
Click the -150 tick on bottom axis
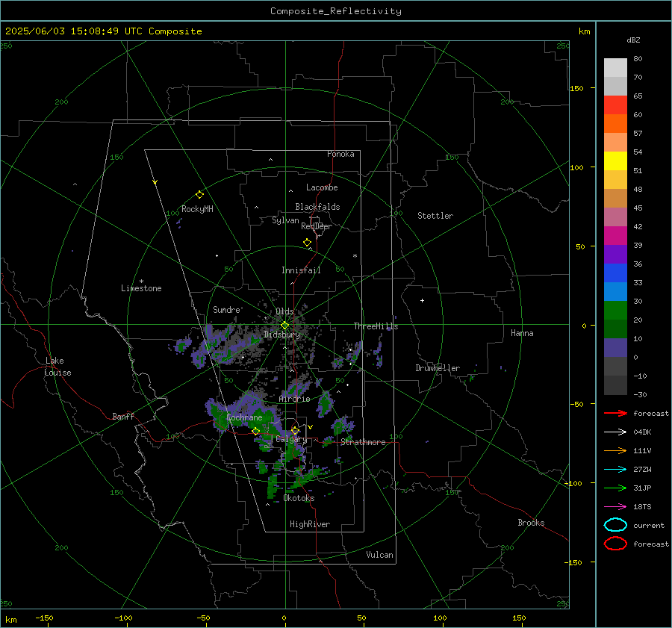click(44, 618)
